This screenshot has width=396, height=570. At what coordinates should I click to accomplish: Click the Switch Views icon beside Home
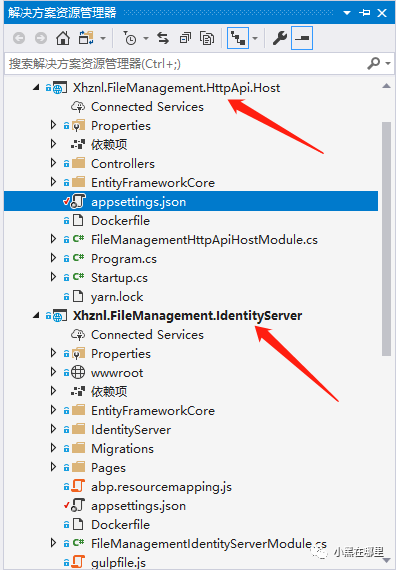(86, 38)
